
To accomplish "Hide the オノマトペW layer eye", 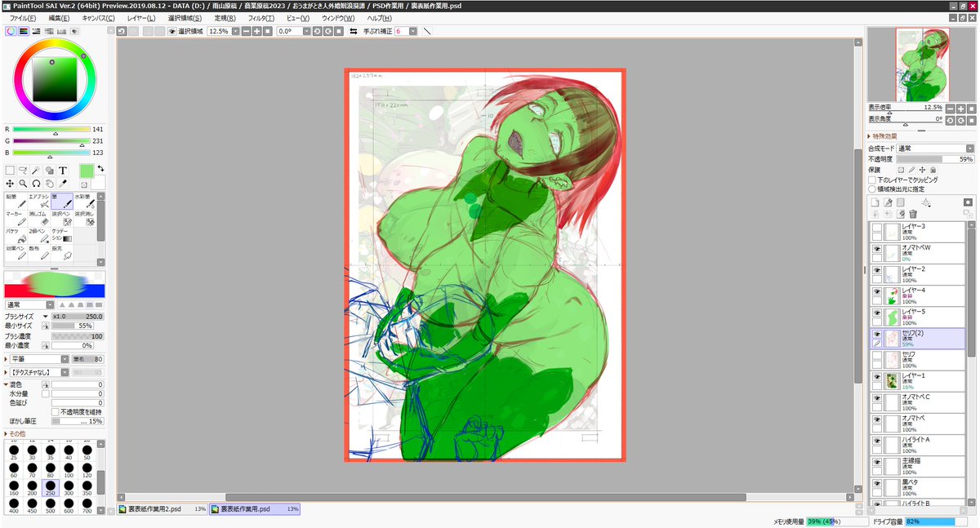I will click(876, 248).
